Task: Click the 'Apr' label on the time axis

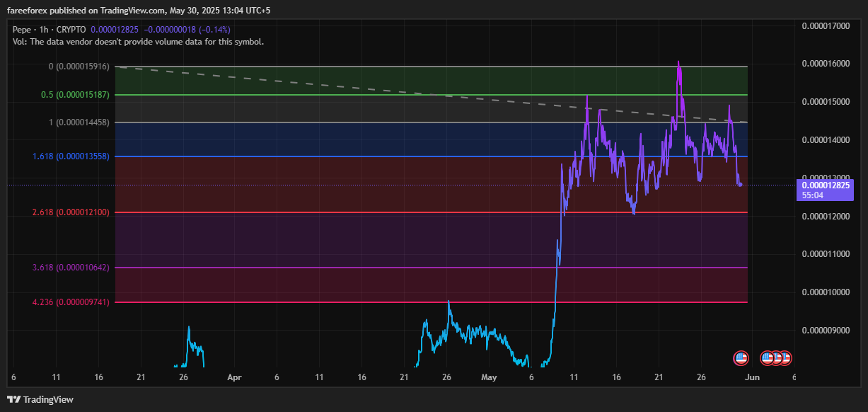Action: click(x=235, y=378)
